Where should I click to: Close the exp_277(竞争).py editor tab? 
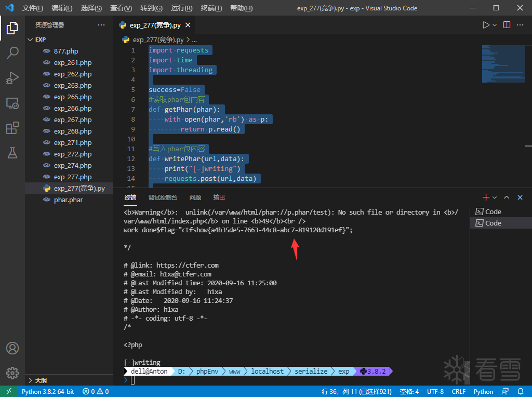pos(188,25)
